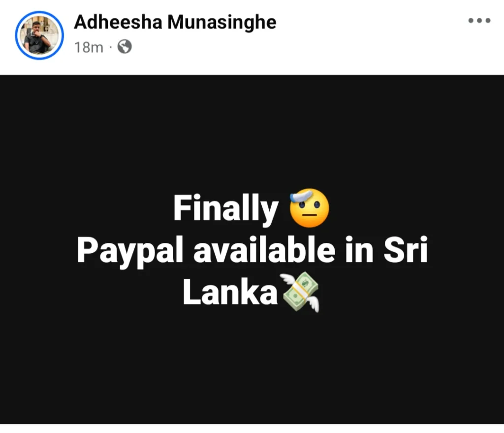Click the surname Munasinghe

(x=222, y=23)
